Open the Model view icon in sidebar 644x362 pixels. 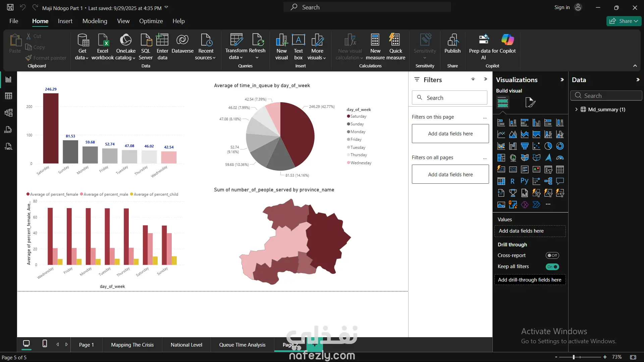8,113
